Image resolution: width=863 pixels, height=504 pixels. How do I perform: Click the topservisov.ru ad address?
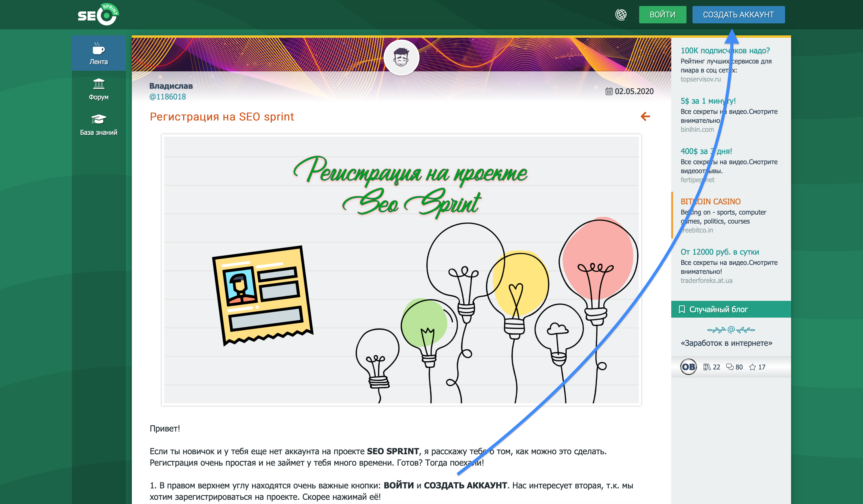(x=701, y=79)
